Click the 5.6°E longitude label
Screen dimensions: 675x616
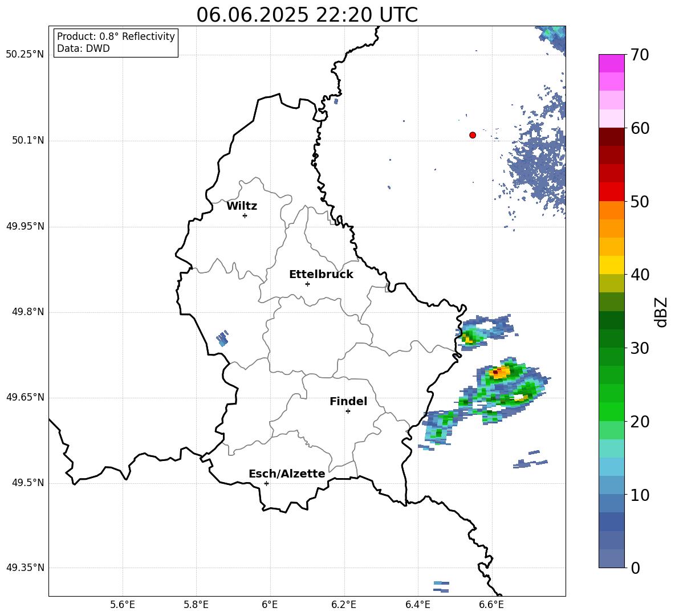click(x=123, y=605)
